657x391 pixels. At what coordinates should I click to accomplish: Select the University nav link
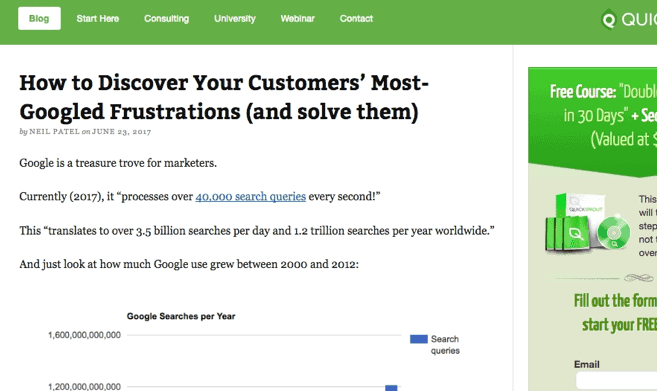pyautogui.click(x=235, y=18)
